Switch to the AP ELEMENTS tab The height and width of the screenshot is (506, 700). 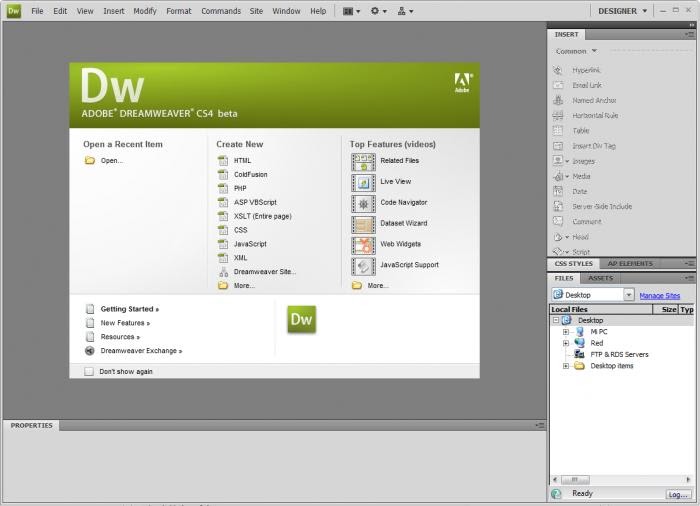coord(630,264)
